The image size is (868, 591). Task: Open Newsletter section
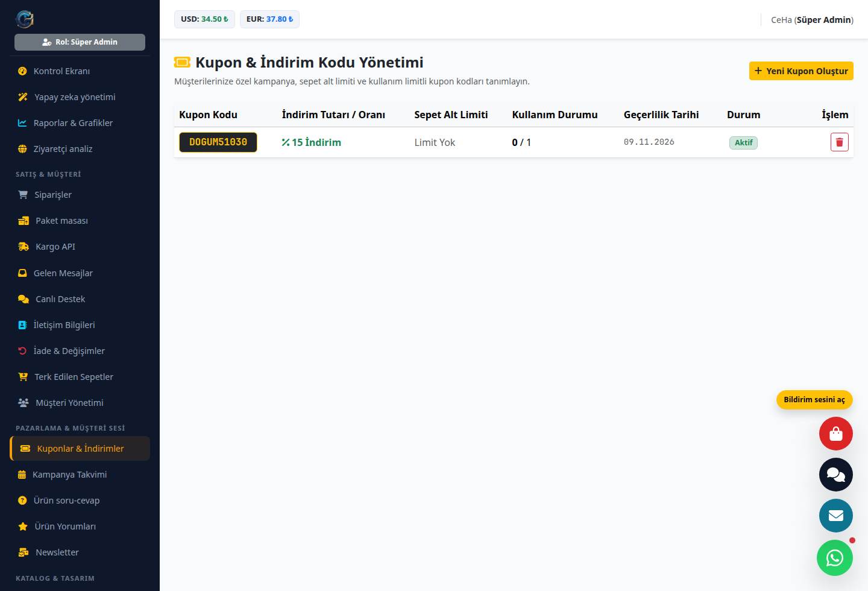click(80, 552)
